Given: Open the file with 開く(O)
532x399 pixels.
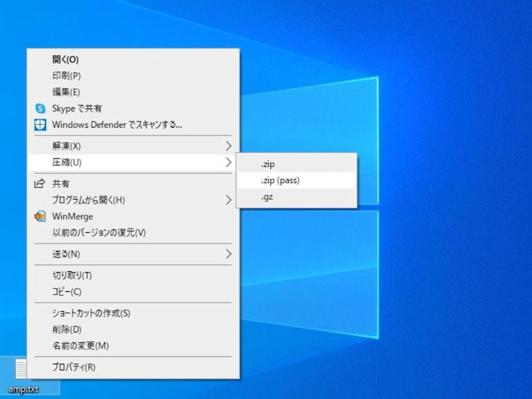Looking at the screenshot, I should pos(133,59).
